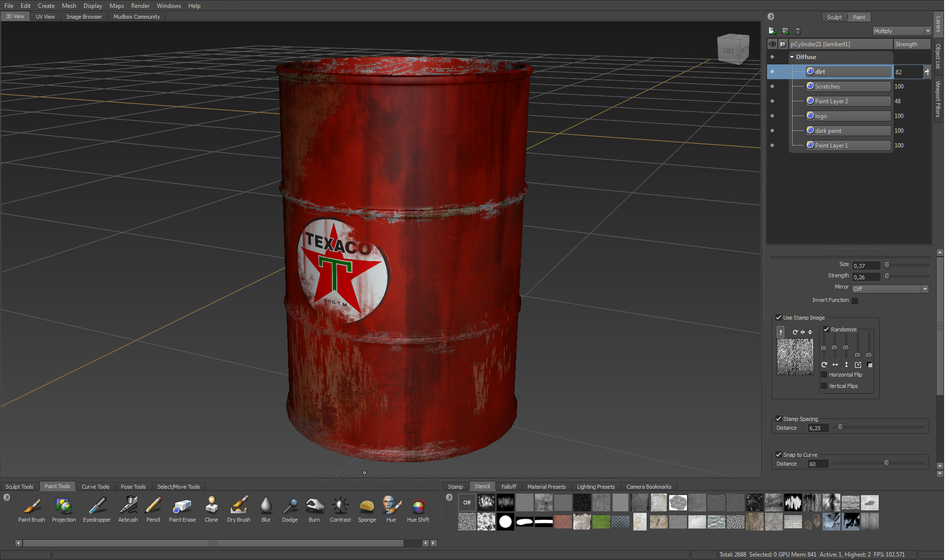Uncheck Snap to Curve
The image size is (948, 560).
click(x=778, y=455)
